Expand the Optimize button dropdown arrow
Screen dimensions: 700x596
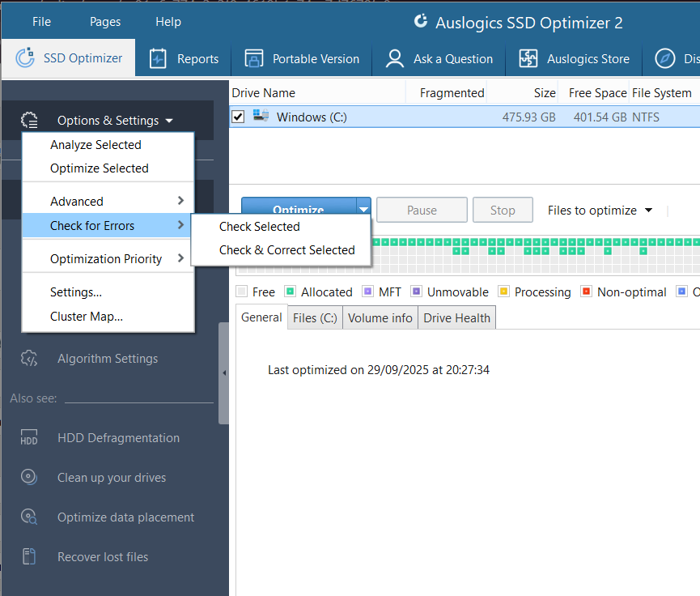point(364,210)
